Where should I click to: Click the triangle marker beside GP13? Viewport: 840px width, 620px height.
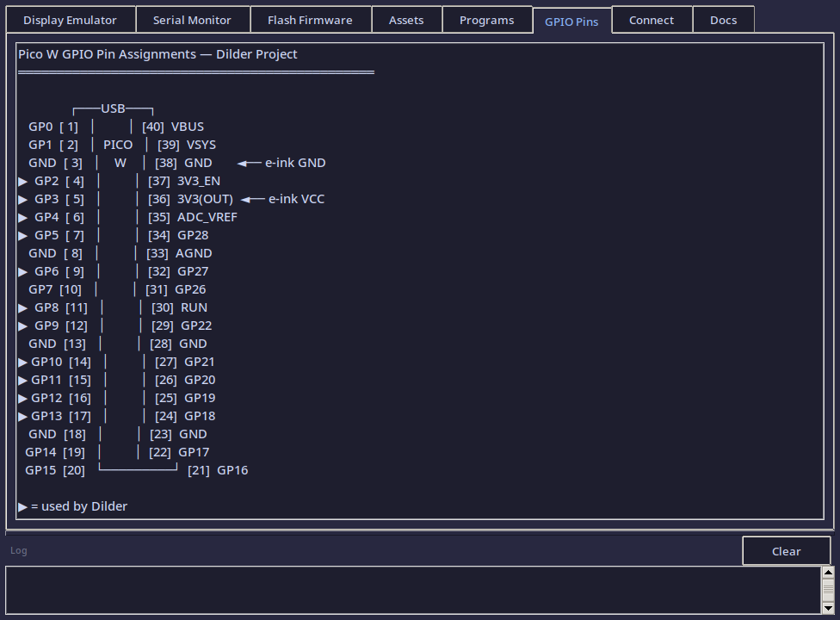pyautogui.click(x=23, y=416)
